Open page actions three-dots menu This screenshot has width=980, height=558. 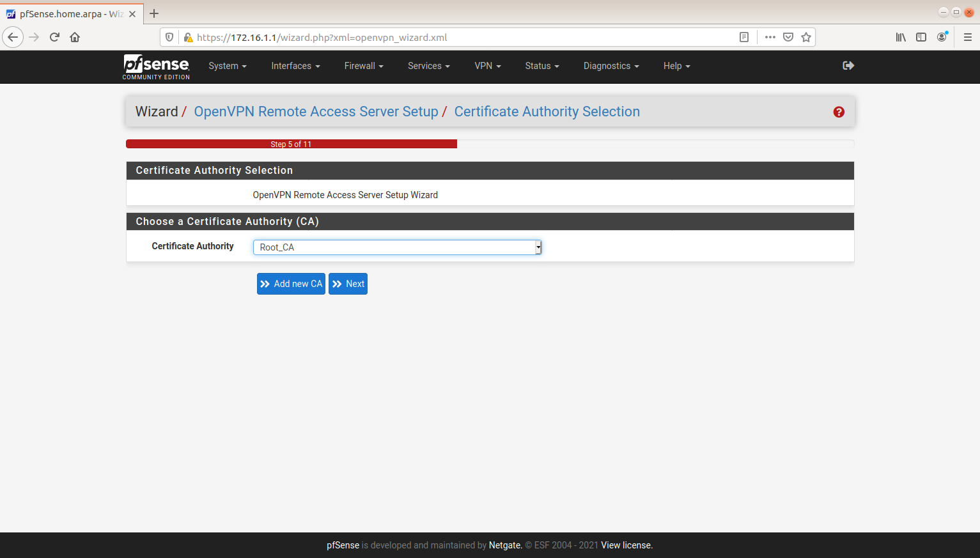[x=770, y=37]
